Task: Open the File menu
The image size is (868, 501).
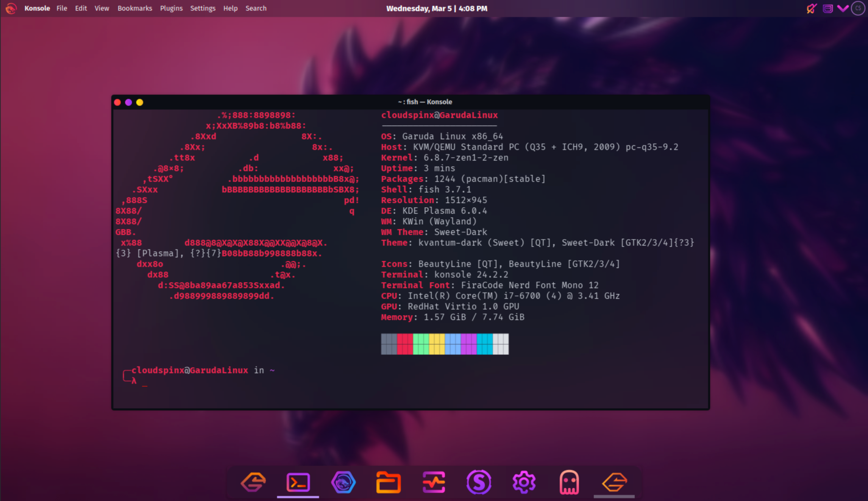Action: click(x=62, y=8)
